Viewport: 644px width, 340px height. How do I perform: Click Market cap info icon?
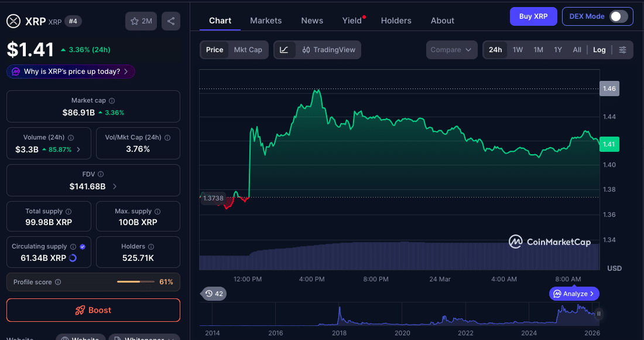click(x=112, y=101)
